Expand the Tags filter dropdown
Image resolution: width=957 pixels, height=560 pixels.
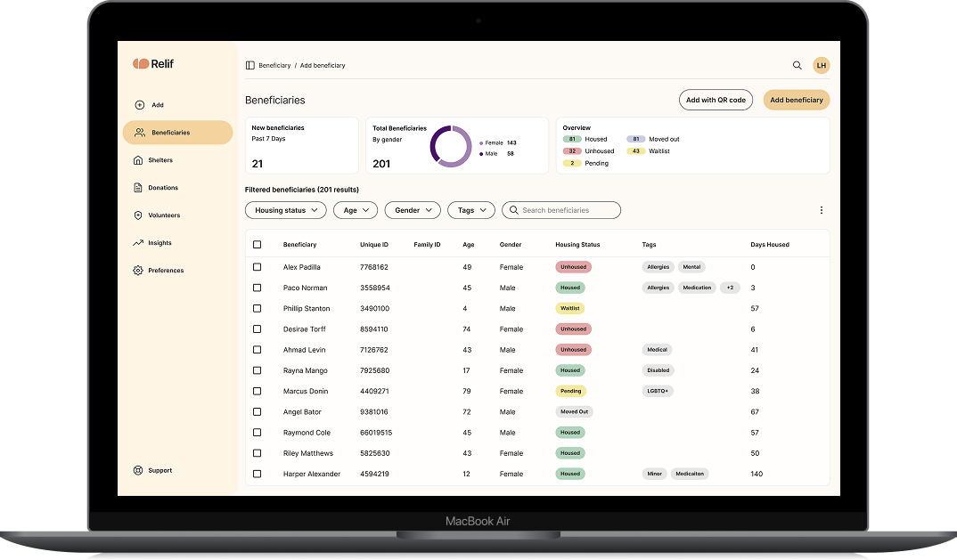(x=471, y=210)
